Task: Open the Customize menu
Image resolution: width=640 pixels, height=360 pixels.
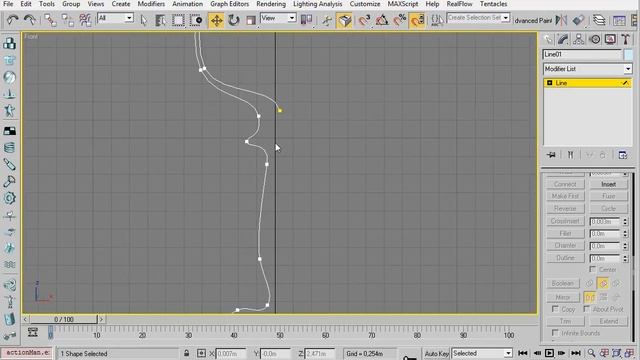Action: pos(365,4)
